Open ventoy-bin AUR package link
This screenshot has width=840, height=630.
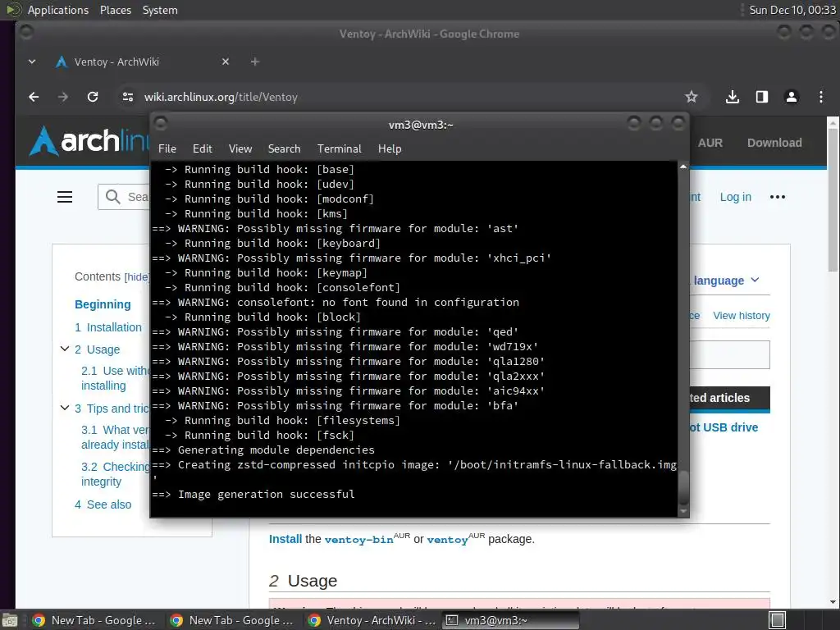click(x=359, y=540)
